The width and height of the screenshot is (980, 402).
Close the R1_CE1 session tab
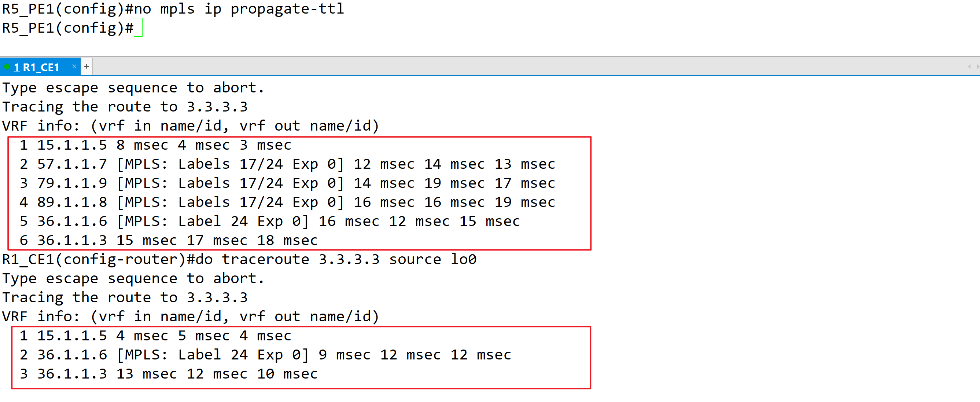click(74, 67)
